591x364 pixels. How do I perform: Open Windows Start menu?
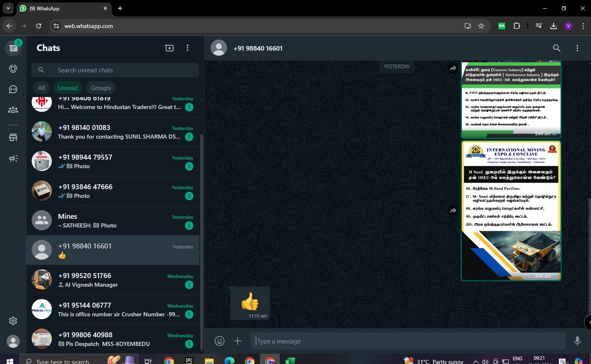point(10,361)
